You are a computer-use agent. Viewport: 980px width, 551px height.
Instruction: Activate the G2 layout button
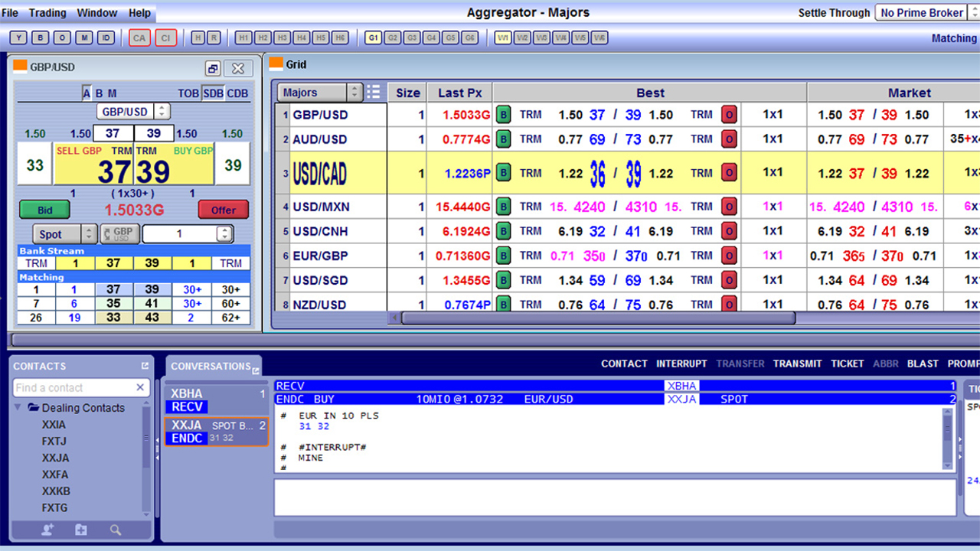[393, 37]
